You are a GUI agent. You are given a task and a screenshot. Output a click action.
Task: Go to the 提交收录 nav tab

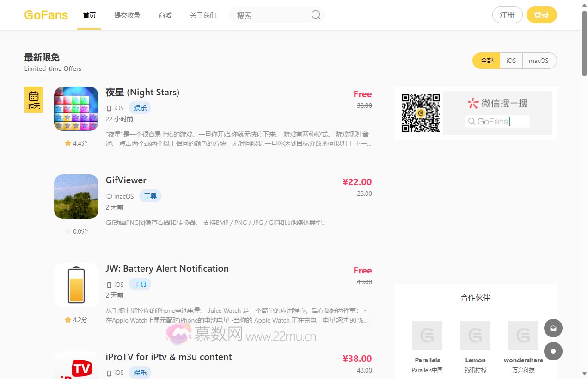[x=127, y=15]
